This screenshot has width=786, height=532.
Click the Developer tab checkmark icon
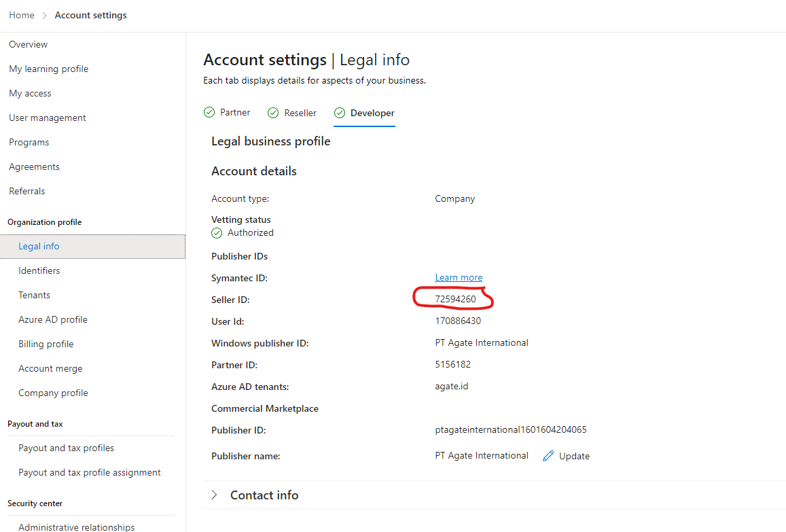(x=340, y=113)
